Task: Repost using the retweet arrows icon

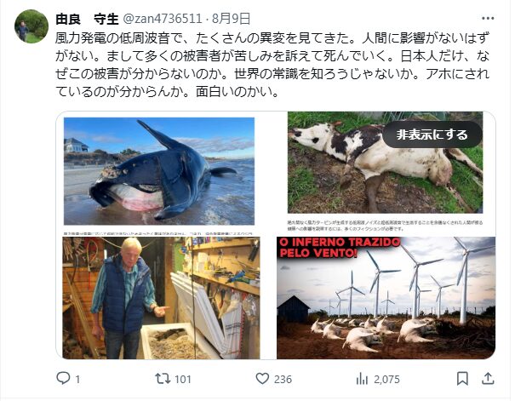Action: click(x=163, y=378)
